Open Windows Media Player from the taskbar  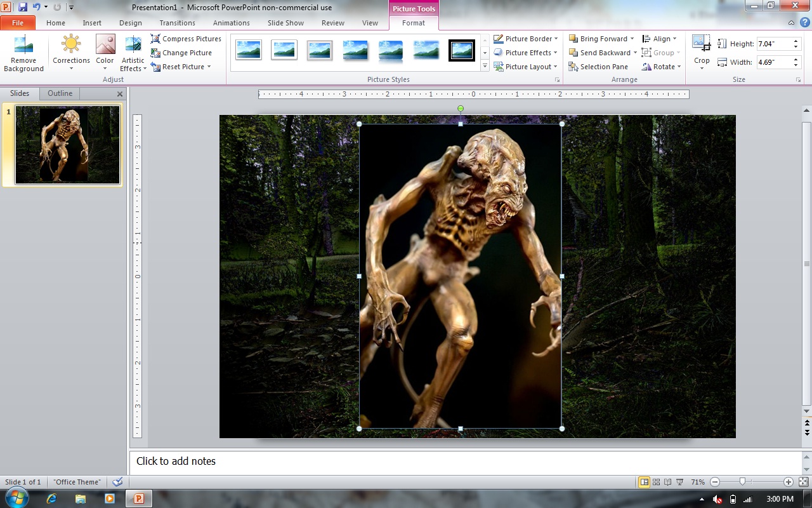pyautogui.click(x=110, y=498)
